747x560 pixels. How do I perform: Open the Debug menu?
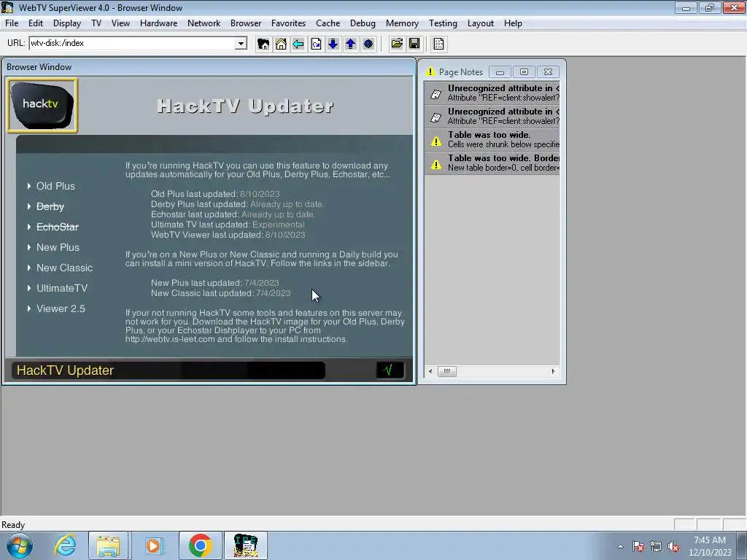[363, 23]
